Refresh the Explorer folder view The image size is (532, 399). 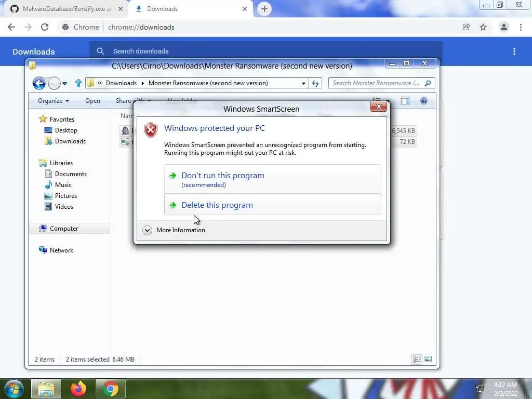[x=315, y=83]
